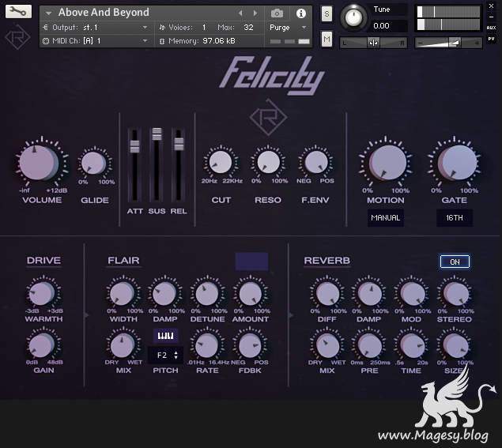Open the Purge dropdown menu
Image resolution: width=502 pixels, height=448 pixels.
click(288, 28)
